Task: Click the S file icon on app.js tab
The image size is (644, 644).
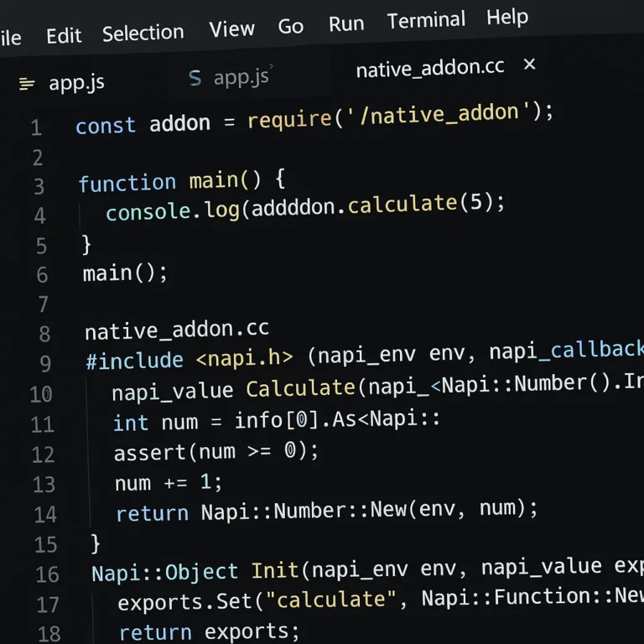Action: tap(195, 78)
